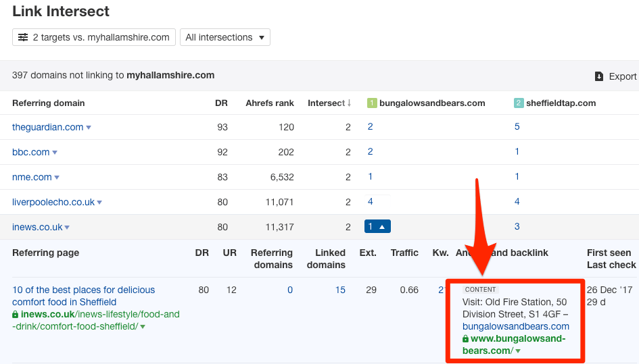This screenshot has width=639, height=364.
Task: Expand liverpoolecho.co.uk dropdown arrow
Action: click(x=99, y=203)
